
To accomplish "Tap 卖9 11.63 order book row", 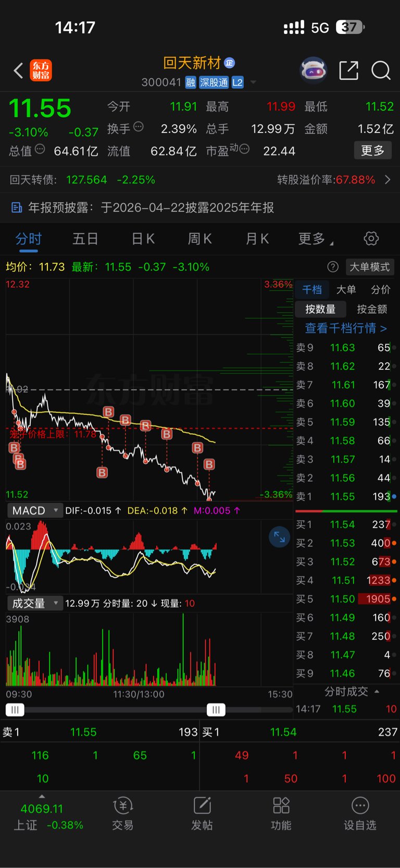I will tap(346, 348).
